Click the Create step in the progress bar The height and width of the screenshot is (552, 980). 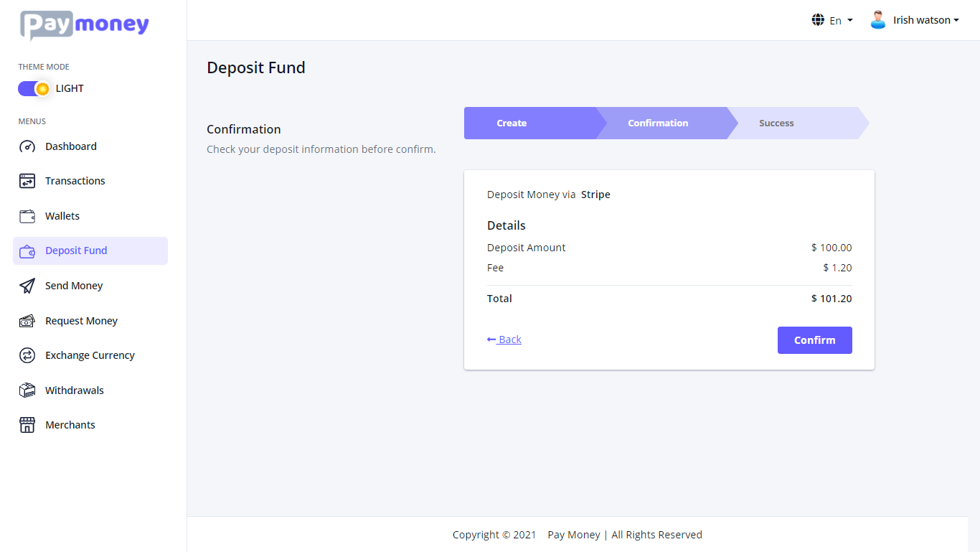(x=512, y=123)
